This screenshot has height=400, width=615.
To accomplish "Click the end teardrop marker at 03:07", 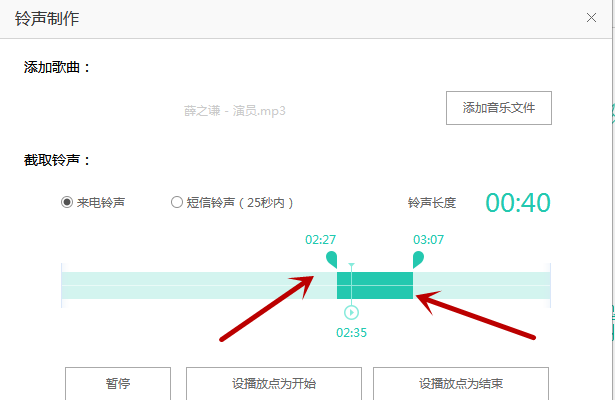I will (x=418, y=260).
